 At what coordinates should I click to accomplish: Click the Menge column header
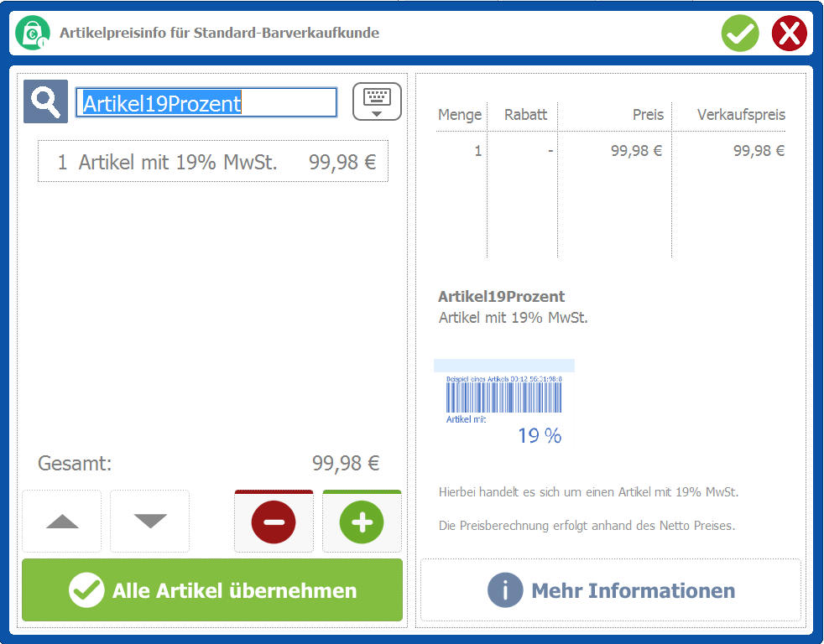[x=460, y=115]
